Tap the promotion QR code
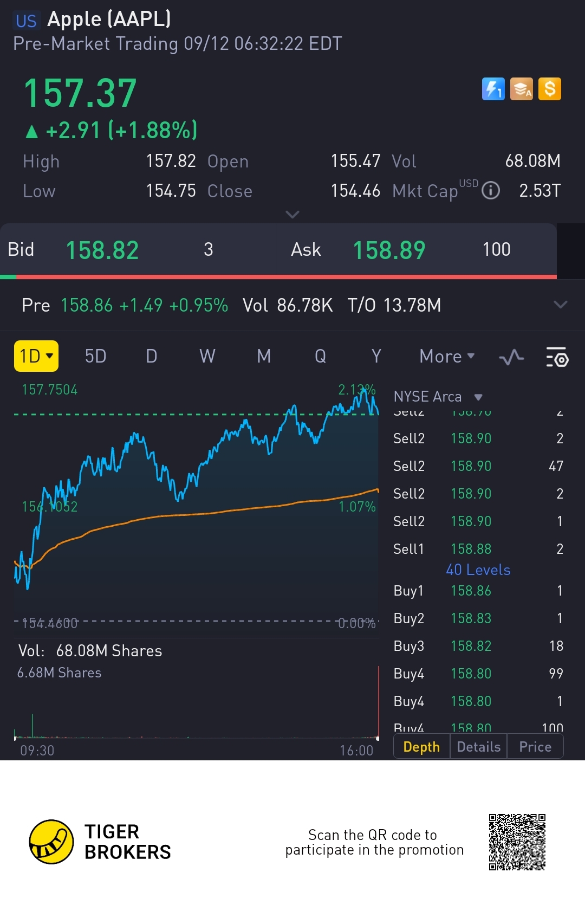The image size is (585, 924). pyautogui.click(x=517, y=842)
